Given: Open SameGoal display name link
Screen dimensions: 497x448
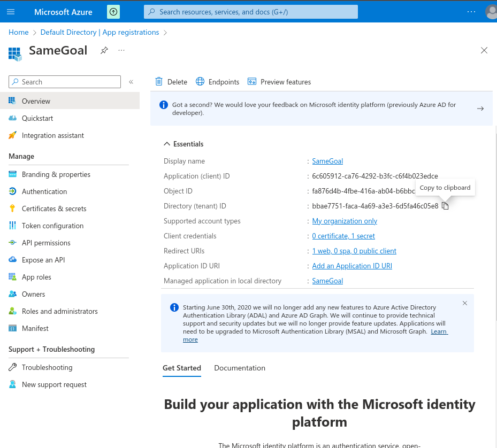Looking at the screenshot, I should [327, 161].
